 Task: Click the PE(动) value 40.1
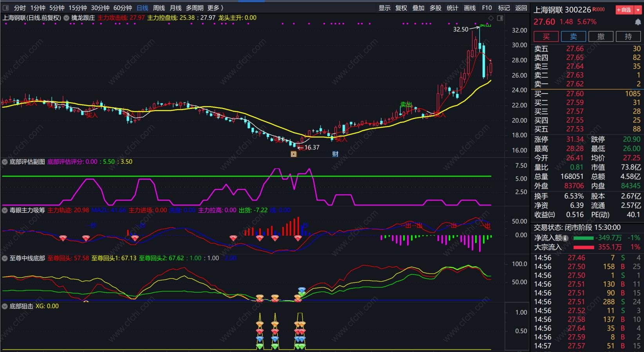pyautogui.click(x=633, y=215)
